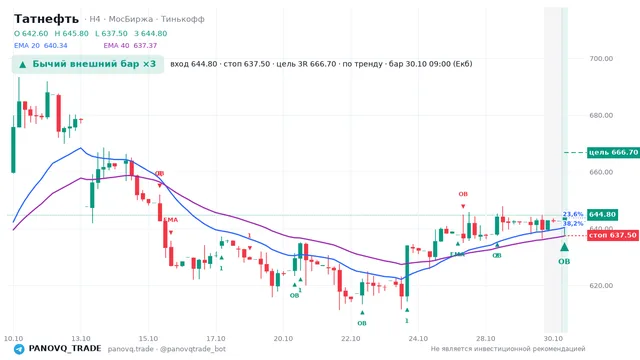640x360 pixels.
Task: Click the 23,6% Fibonacci level label
Action: 573,214
